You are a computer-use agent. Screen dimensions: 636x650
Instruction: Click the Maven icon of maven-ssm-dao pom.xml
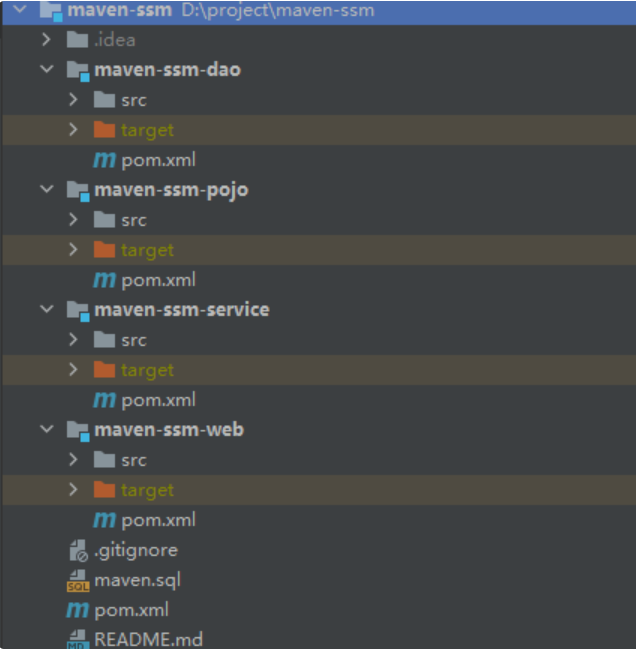[104, 160]
